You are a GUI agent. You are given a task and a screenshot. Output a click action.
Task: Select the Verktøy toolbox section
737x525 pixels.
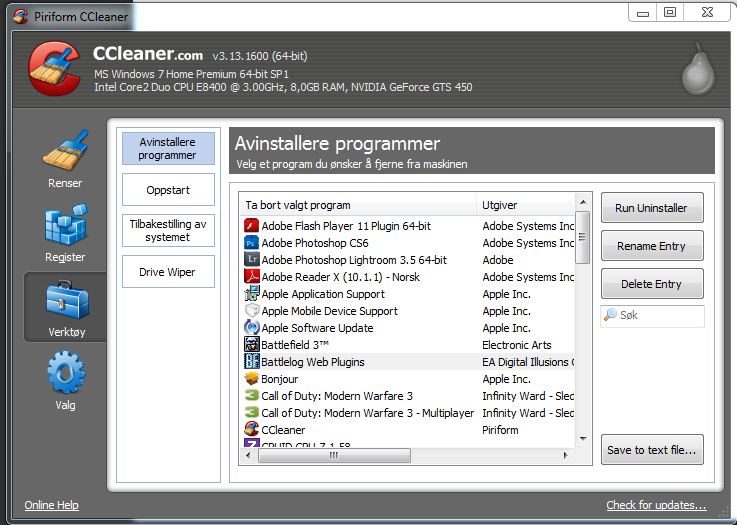click(67, 307)
